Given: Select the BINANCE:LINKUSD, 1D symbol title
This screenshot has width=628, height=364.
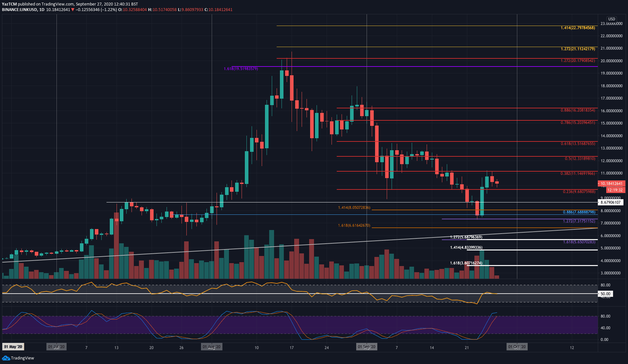Looking at the screenshot, I should tap(23, 10).
